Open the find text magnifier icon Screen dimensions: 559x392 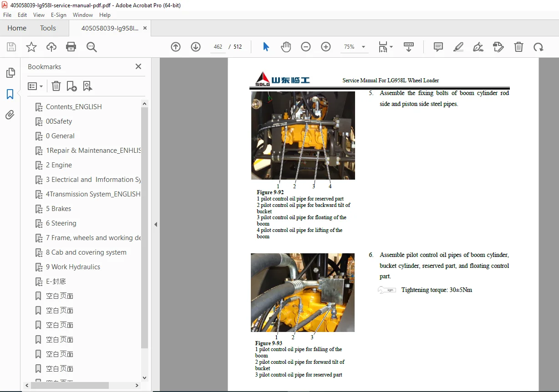click(x=91, y=47)
